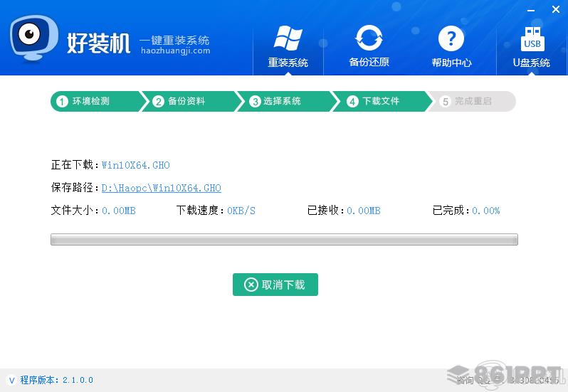Click the 文件大小 0.00MB value
The image size is (568, 392).
tap(119, 211)
